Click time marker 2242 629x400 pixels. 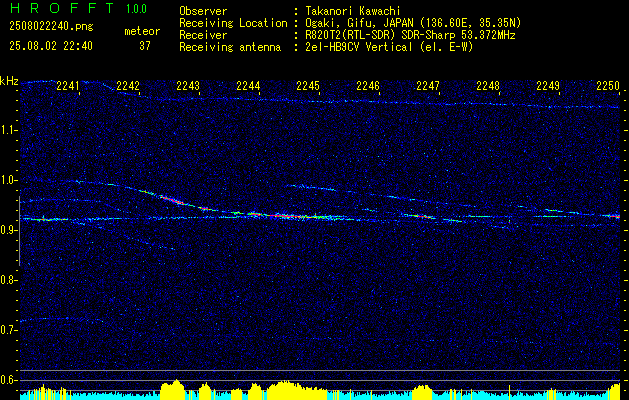click(128, 85)
